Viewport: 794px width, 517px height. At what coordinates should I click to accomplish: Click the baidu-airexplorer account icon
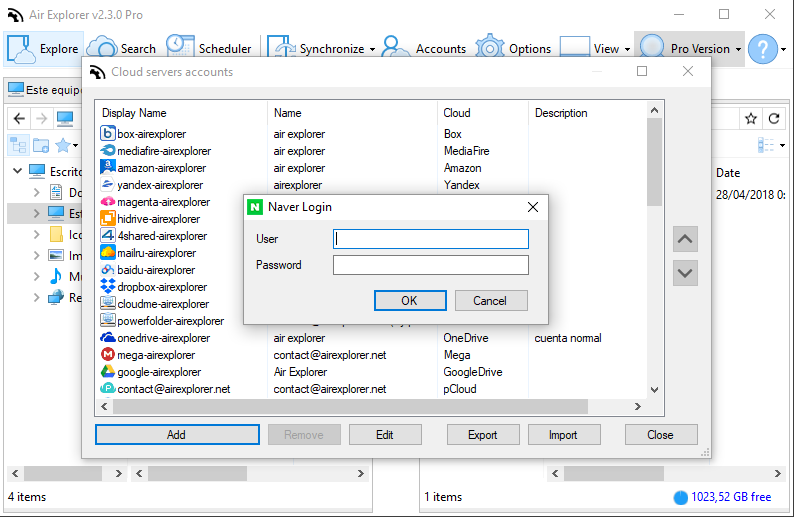click(107, 269)
